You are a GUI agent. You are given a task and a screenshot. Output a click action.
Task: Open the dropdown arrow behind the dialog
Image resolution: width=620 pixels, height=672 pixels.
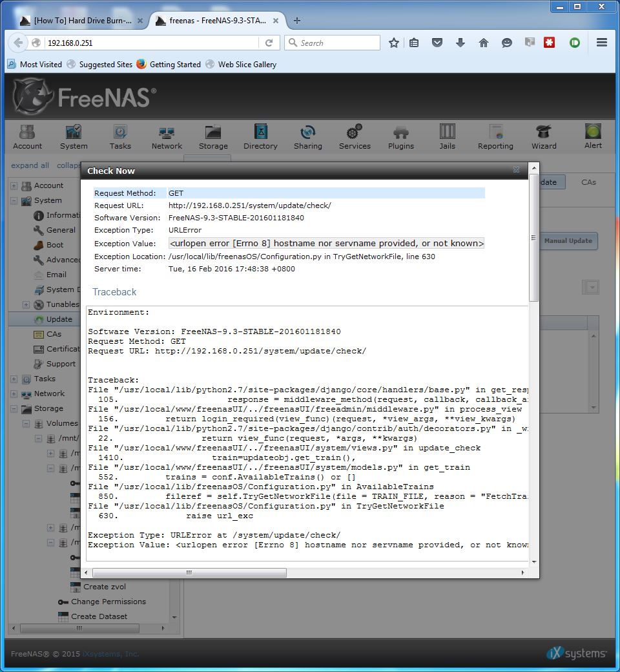pos(592,287)
